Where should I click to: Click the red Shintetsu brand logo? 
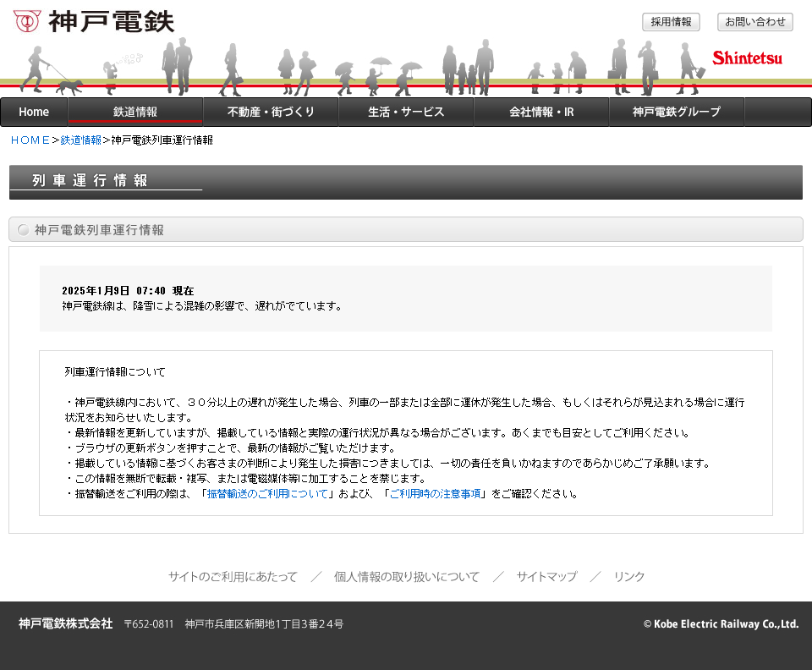[747, 58]
